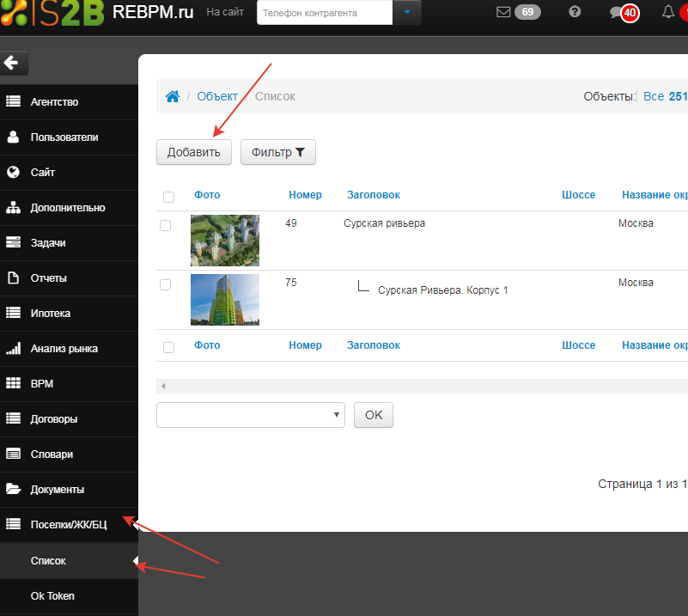Click the Договоры list icon
The width and height of the screenshot is (688, 616).
point(13,418)
